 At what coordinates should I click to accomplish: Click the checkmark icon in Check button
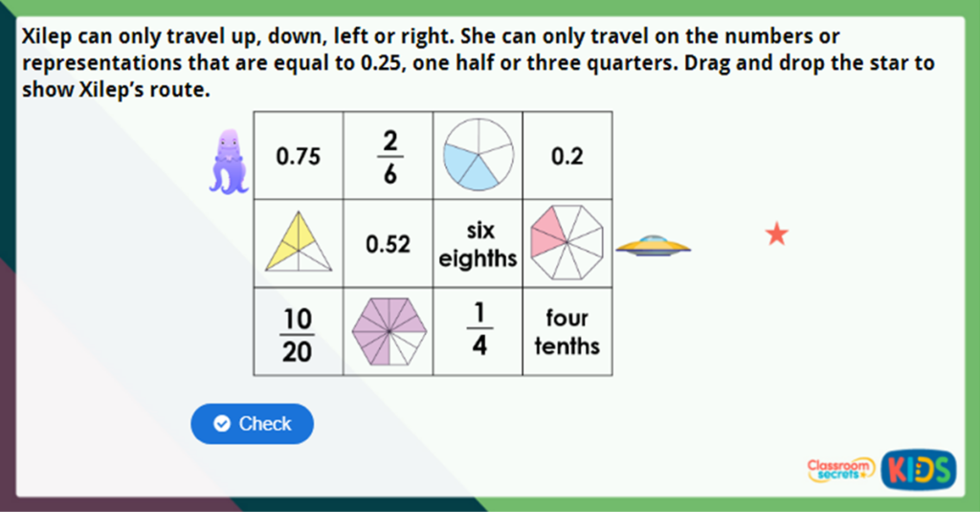pos(222,424)
